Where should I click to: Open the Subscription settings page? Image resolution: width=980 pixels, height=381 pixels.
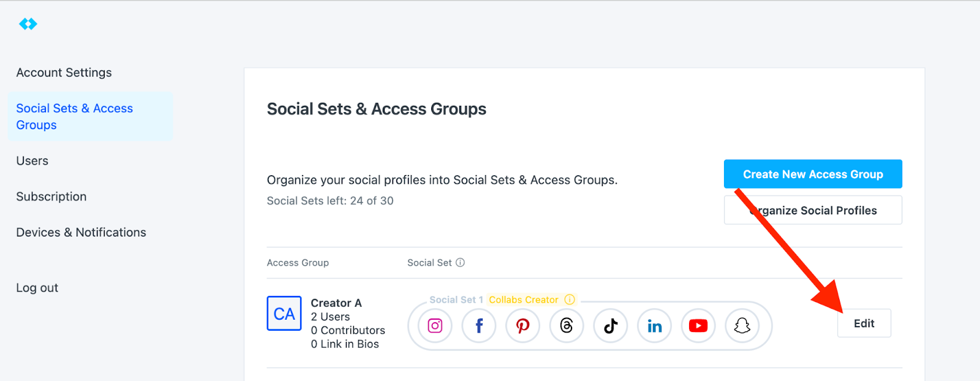pyautogui.click(x=51, y=197)
